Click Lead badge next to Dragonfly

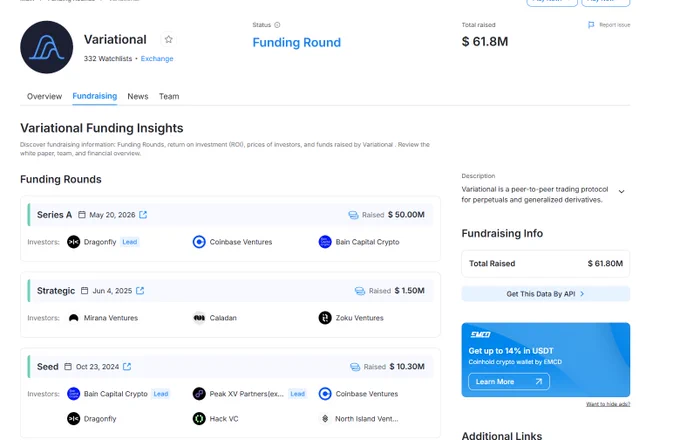click(130, 242)
